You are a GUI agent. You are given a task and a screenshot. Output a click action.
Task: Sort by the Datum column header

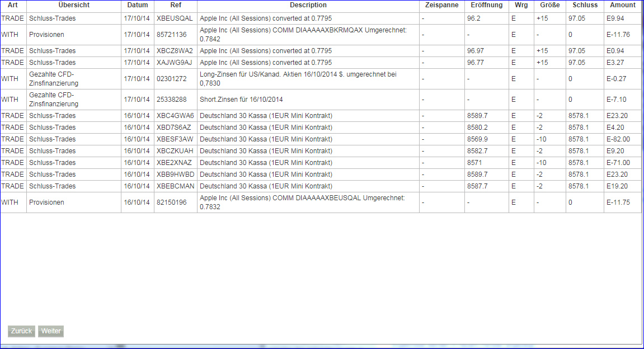[x=137, y=5]
